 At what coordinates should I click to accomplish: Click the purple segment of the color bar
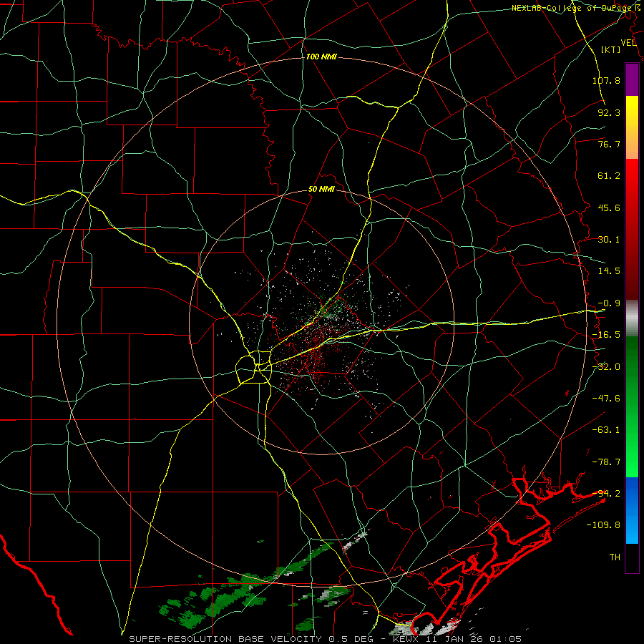click(x=632, y=79)
